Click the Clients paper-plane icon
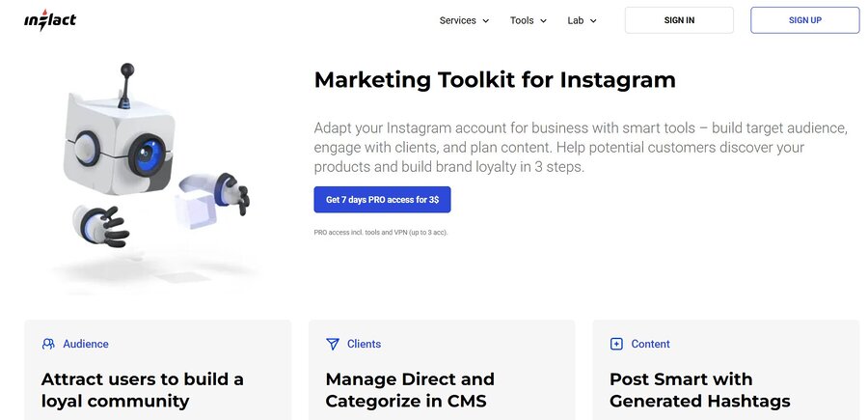Screen dimensions: 868x420 coord(333,344)
